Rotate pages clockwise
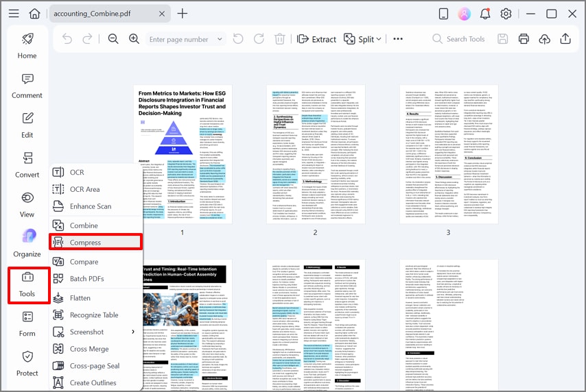Image resolution: width=586 pixels, height=392 pixels. tap(259, 39)
